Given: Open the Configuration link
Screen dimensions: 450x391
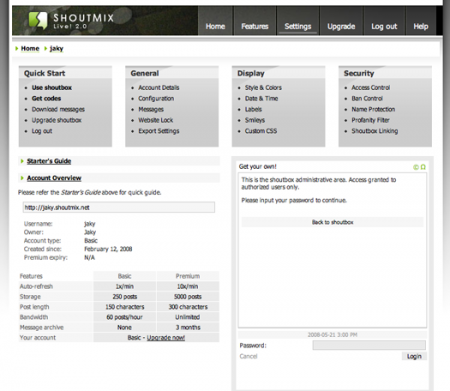Looking at the screenshot, I should (x=156, y=99).
